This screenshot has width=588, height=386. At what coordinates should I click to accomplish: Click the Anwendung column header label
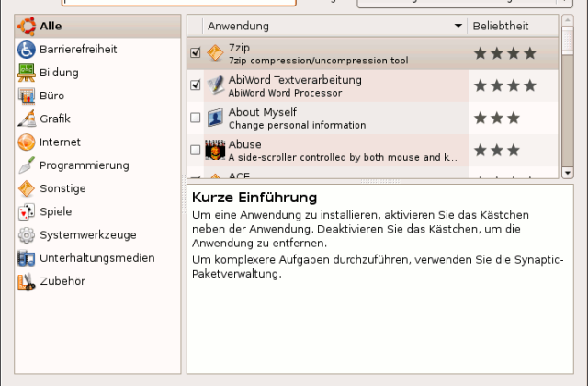pyautogui.click(x=238, y=26)
